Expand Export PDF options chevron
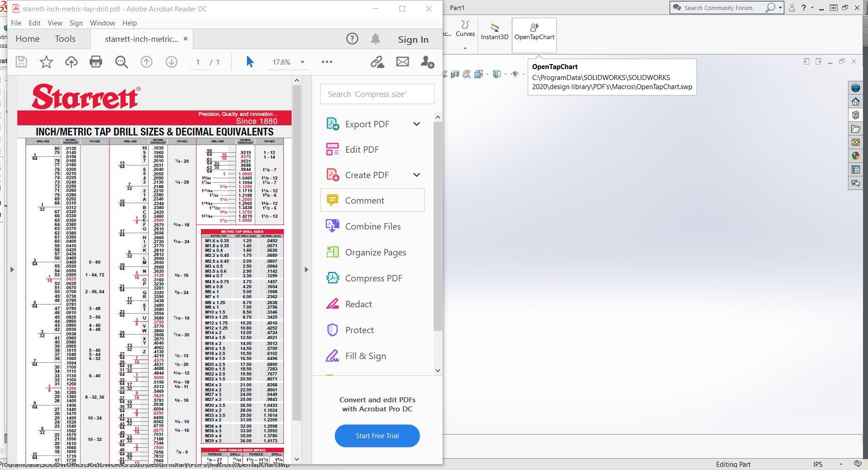 point(417,124)
